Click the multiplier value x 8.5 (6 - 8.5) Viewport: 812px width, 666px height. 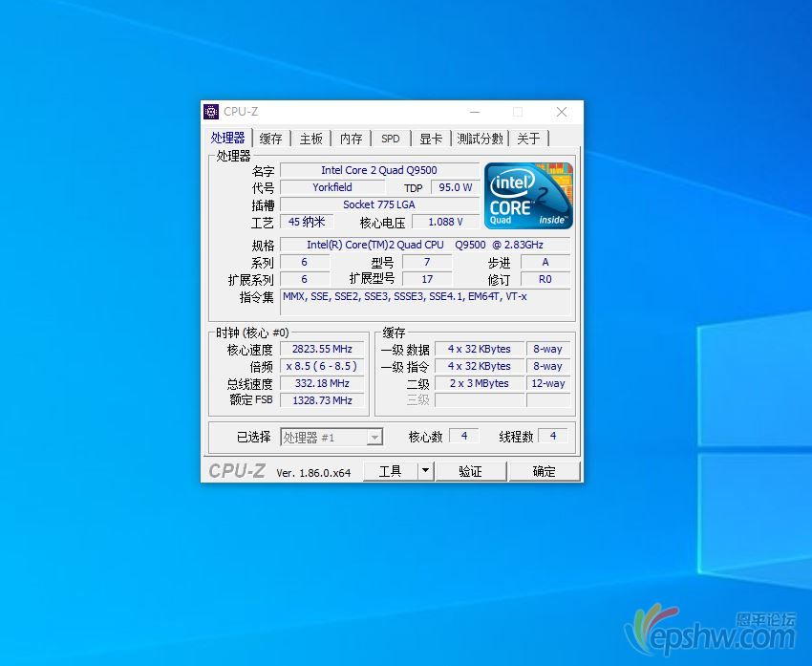pos(322,366)
